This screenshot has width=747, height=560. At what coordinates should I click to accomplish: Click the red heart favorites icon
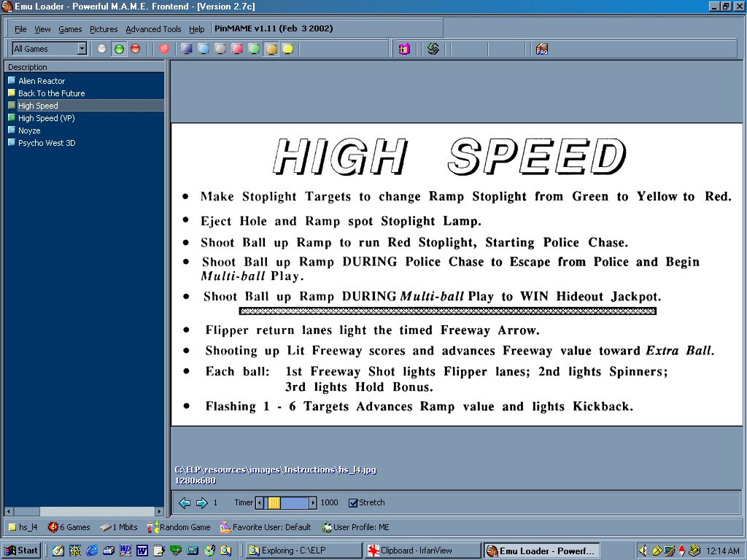(164, 49)
